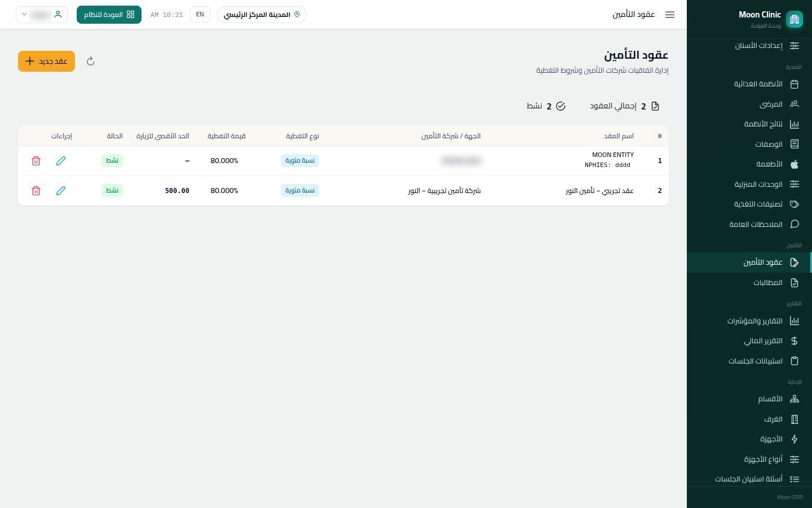Click the إجمالي العقود total counter

(625, 106)
